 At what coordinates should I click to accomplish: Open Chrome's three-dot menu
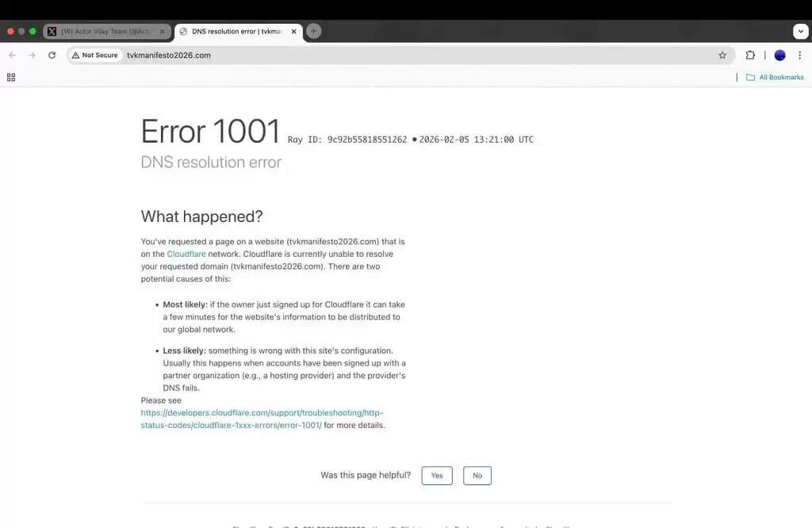[799, 55]
